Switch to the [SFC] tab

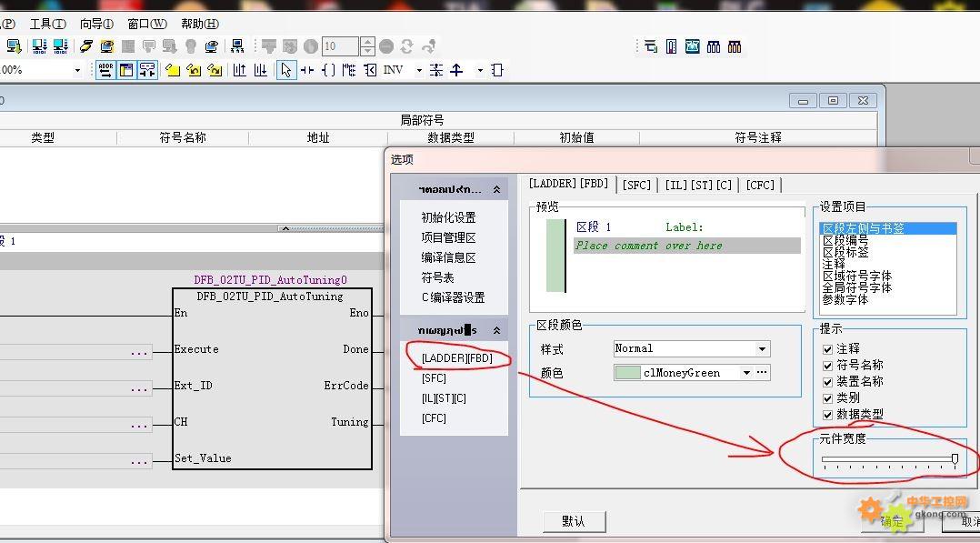pos(636,185)
